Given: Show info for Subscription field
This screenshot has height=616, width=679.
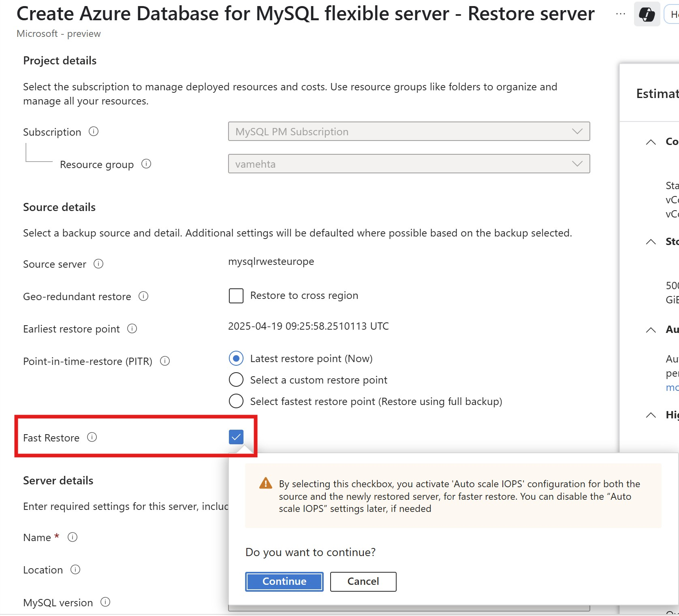Looking at the screenshot, I should (94, 132).
